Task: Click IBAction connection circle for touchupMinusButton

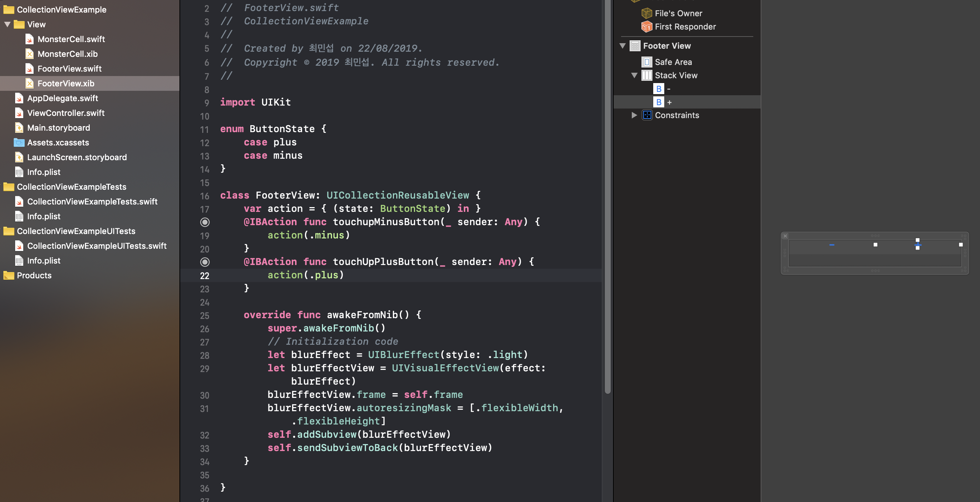Action: pos(205,222)
